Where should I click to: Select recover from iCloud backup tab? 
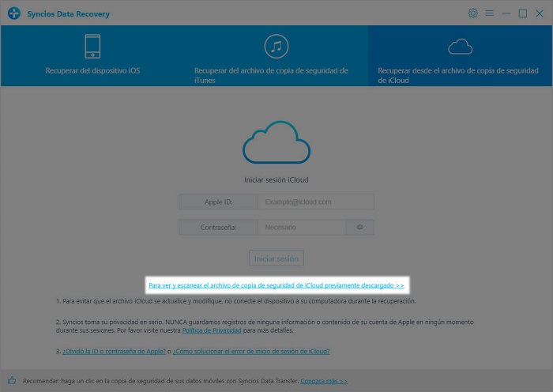[x=461, y=56]
